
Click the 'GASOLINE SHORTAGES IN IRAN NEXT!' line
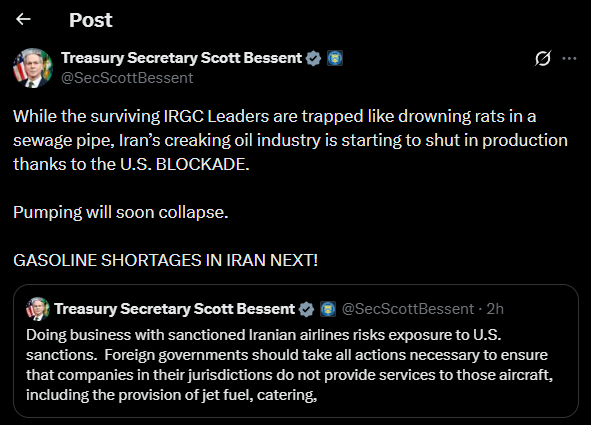tap(165, 260)
